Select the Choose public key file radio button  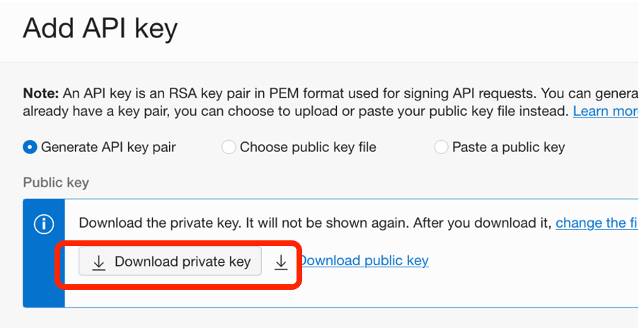click(x=229, y=147)
